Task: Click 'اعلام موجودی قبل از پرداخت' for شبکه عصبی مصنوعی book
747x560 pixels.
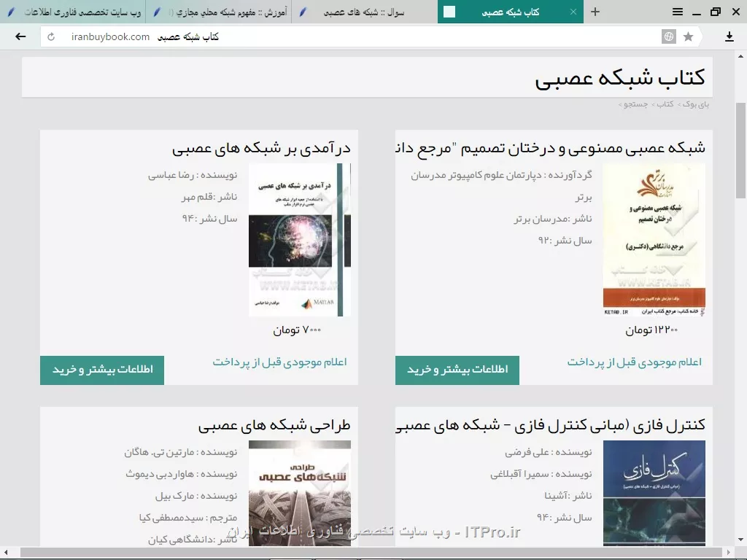Action: point(635,362)
